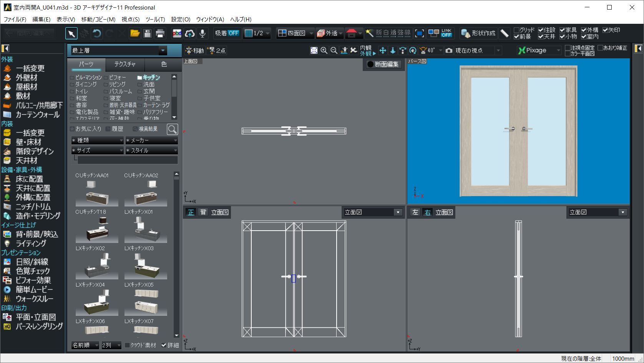Click the zoom in magnifier icon
This screenshot has width=644, height=363.
(324, 51)
